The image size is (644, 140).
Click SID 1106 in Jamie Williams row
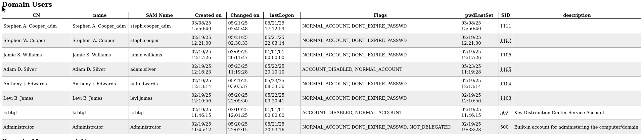click(505, 55)
